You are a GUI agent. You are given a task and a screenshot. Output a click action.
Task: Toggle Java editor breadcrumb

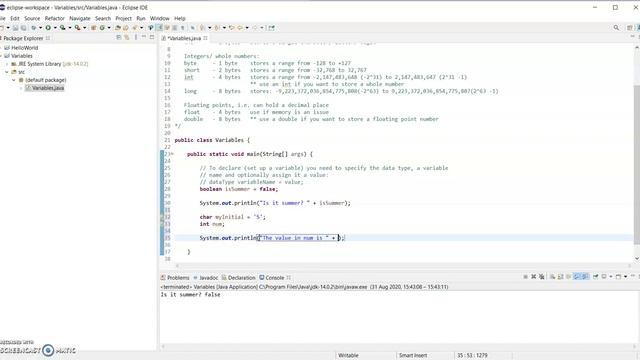pyautogui.click(x=151, y=28)
